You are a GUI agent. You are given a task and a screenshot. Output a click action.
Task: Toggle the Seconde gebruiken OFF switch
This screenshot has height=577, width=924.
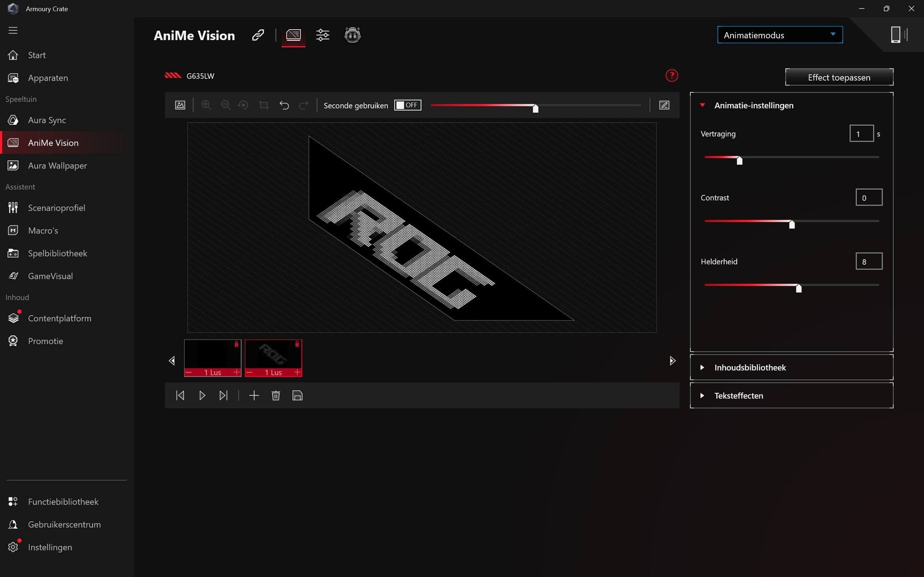point(408,105)
